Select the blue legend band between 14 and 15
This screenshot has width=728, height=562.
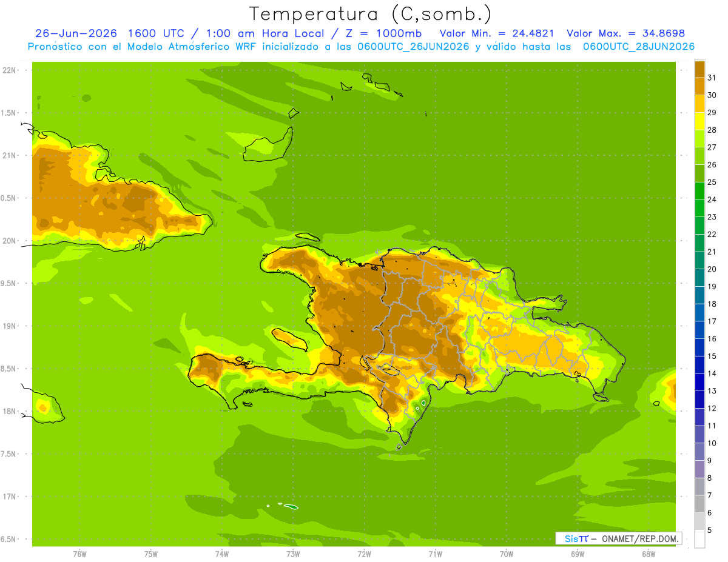[699, 364]
